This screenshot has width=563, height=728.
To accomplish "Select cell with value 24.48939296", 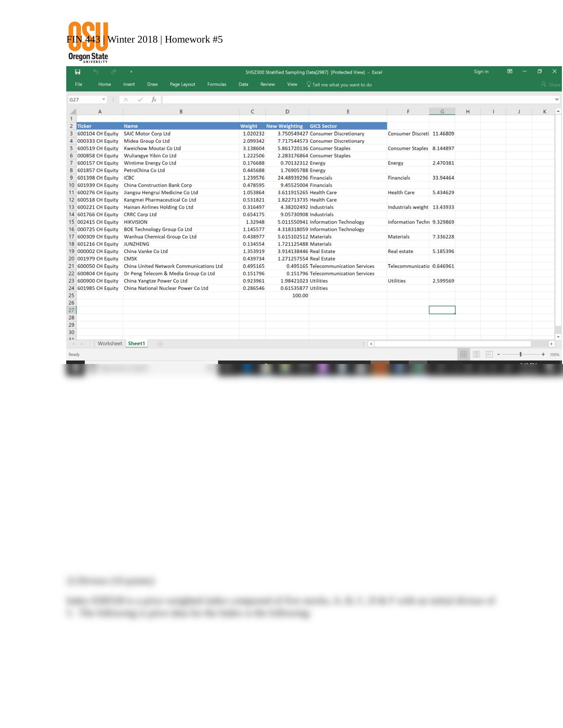I will point(287,178).
